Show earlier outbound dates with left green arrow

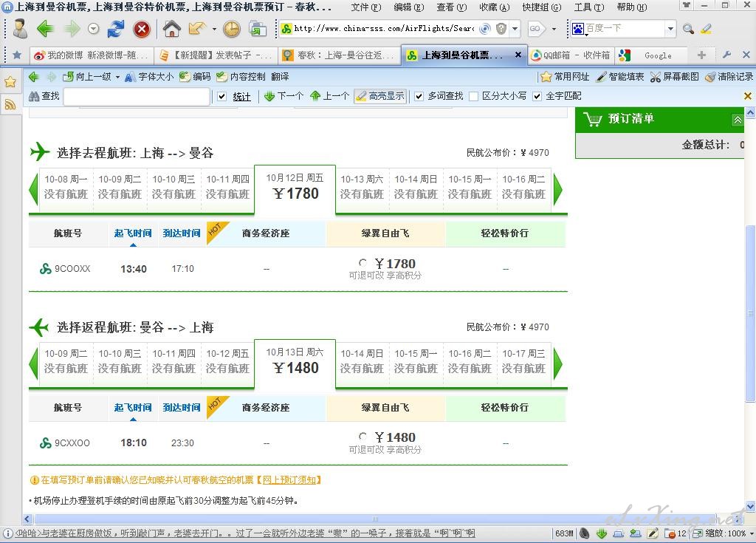pos(33,189)
